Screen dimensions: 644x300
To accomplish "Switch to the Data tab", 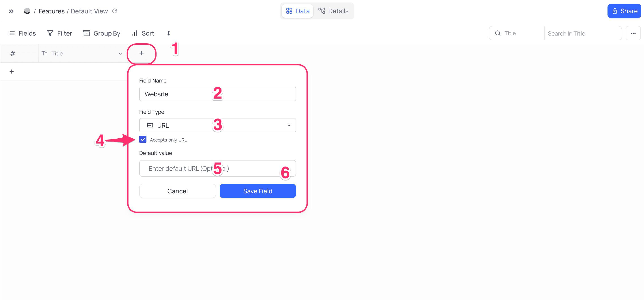I will tap(298, 11).
